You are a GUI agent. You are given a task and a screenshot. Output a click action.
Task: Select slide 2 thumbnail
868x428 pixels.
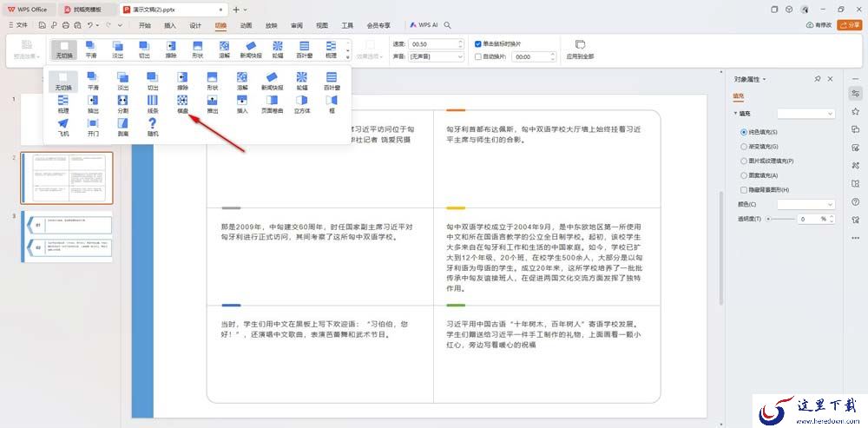[67, 178]
